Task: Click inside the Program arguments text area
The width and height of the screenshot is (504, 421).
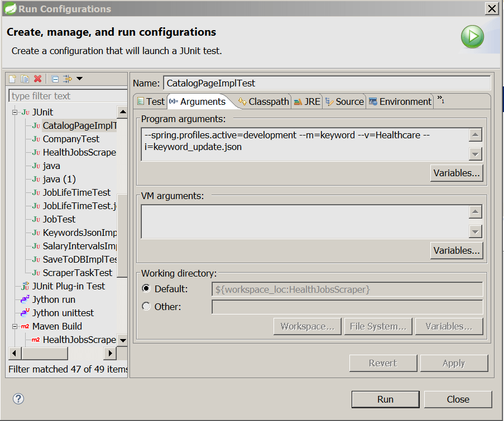Action: point(305,144)
